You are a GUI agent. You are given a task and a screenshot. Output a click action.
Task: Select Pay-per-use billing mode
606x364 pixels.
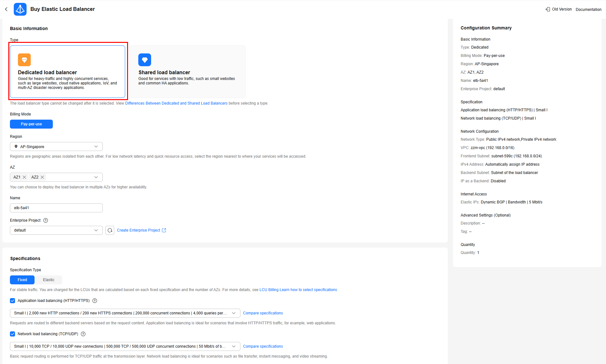[x=31, y=124]
